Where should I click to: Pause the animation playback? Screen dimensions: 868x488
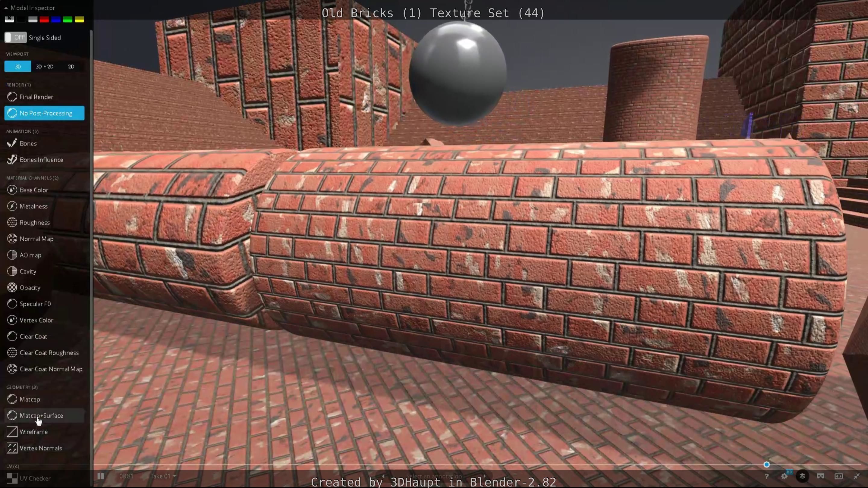100,476
